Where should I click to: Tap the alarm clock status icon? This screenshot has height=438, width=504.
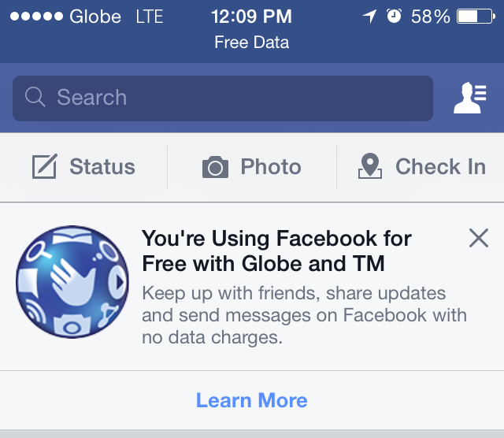tap(394, 16)
